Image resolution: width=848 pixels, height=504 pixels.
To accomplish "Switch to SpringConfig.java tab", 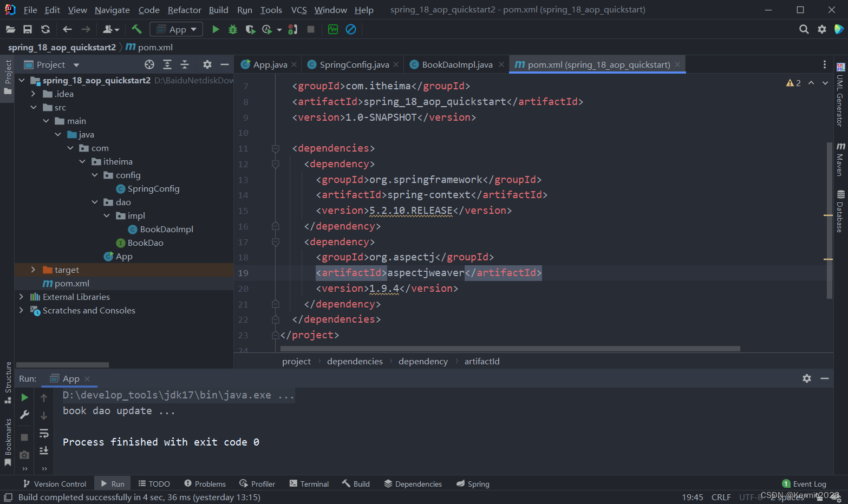I will point(354,64).
